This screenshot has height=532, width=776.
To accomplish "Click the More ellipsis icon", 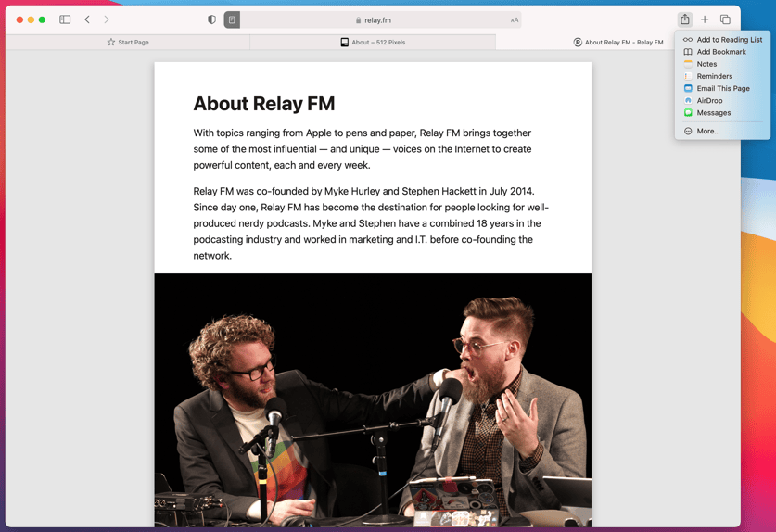I will tap(688, 131).
